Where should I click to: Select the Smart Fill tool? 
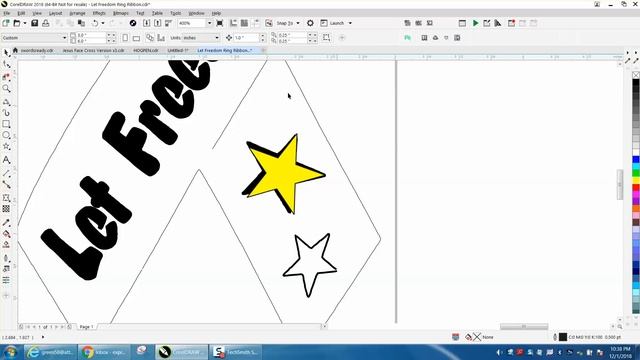[x=6, y=245]
